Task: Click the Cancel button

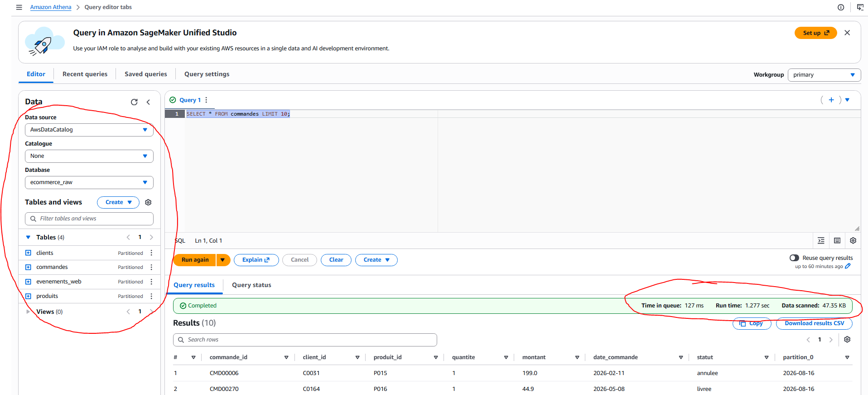Action: (x=299, y=260)
